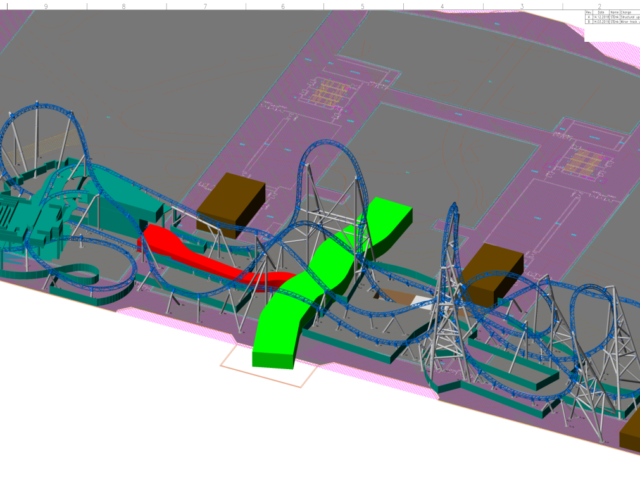Click the brown box near the red shape
This screenshot has width=640, height=480.
(231, 205)
